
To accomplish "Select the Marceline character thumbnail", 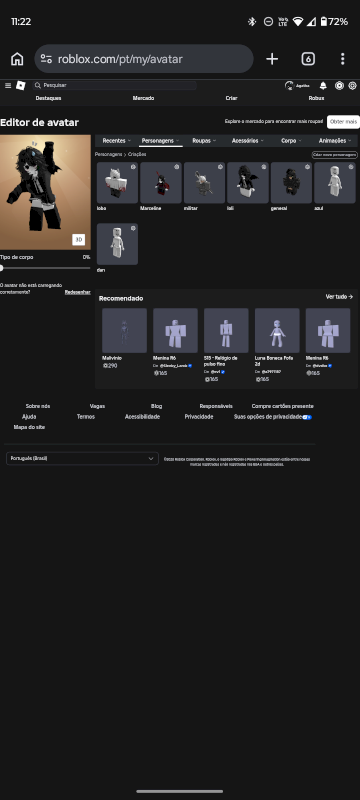I will pos(161,183).
